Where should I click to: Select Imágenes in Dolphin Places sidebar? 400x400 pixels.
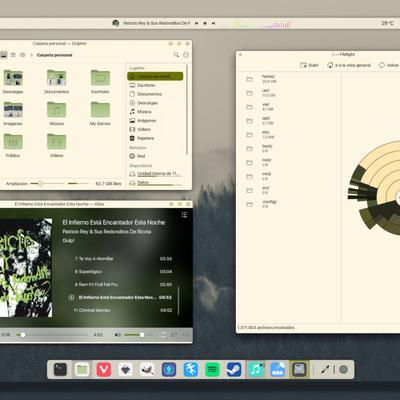[155, 120]
